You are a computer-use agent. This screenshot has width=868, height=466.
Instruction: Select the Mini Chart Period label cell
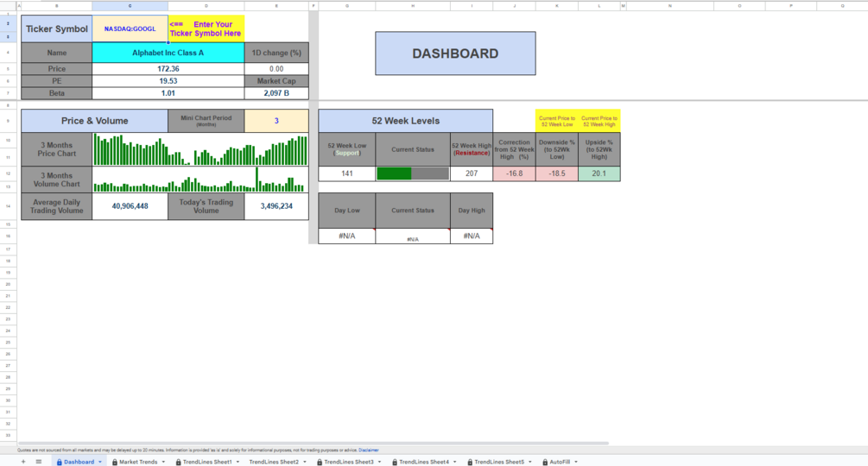(x=206, y=121)
